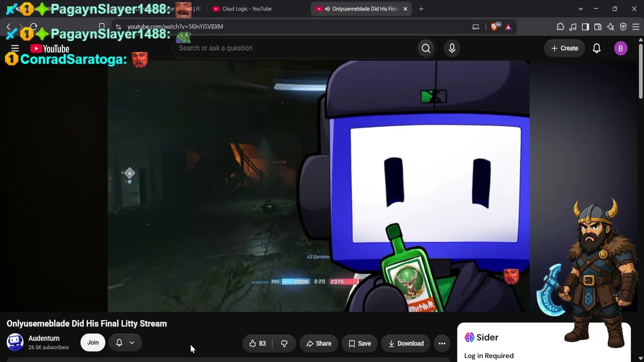Go to the YouTube home logo
644x362 pixels.
tap(50, 49)
